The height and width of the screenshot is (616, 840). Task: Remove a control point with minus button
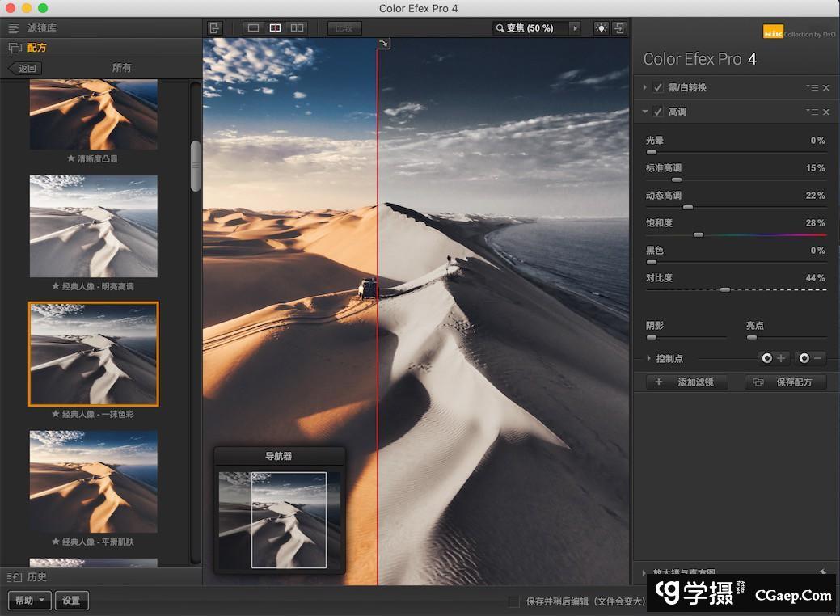[x=810, y=358]
